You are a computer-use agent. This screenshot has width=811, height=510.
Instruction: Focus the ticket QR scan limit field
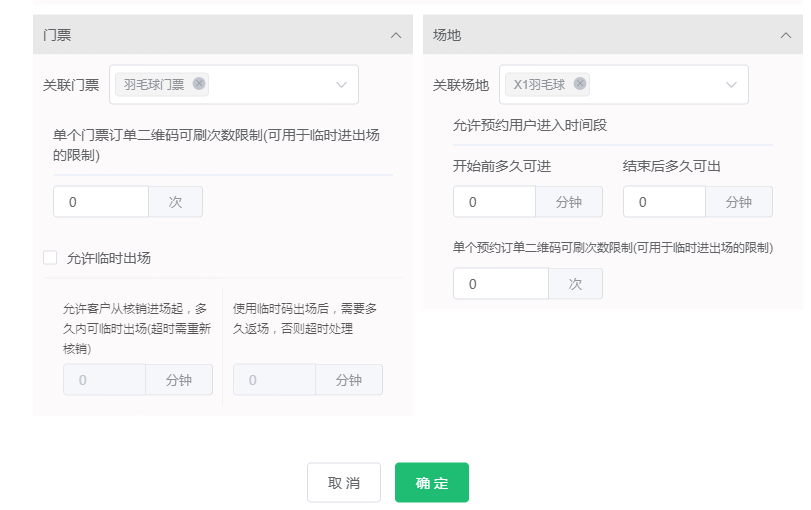[x=101, y=202]
